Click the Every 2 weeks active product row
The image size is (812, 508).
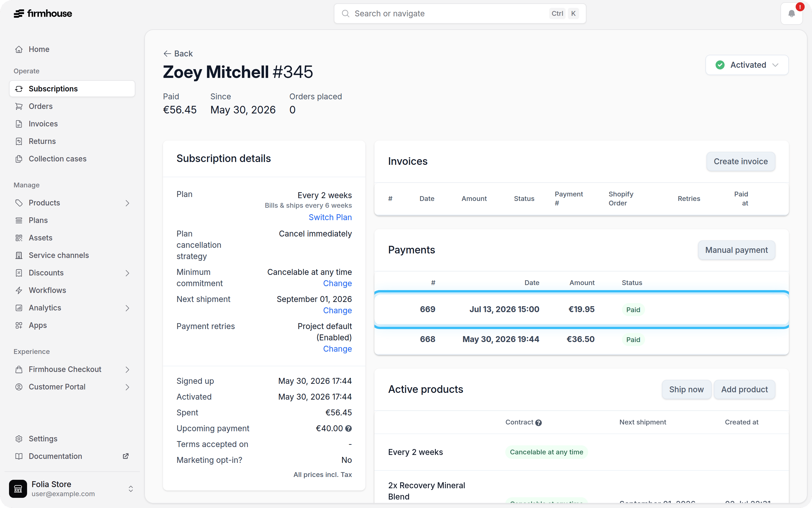tap(581, 452)
